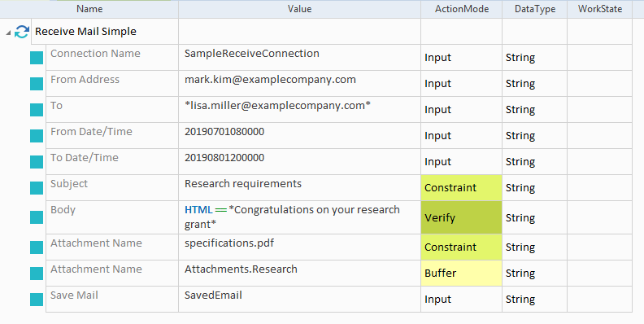Collapse the Receive Mail Simple tree node

8,33
